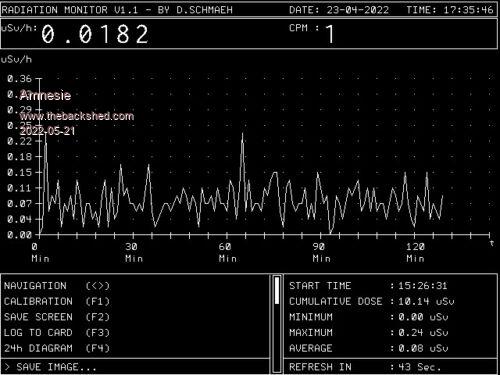The height and width of the screenshot is (375, 500).
Task: Select LOG TO CARD (F3) entry
Action: (57, 333)
